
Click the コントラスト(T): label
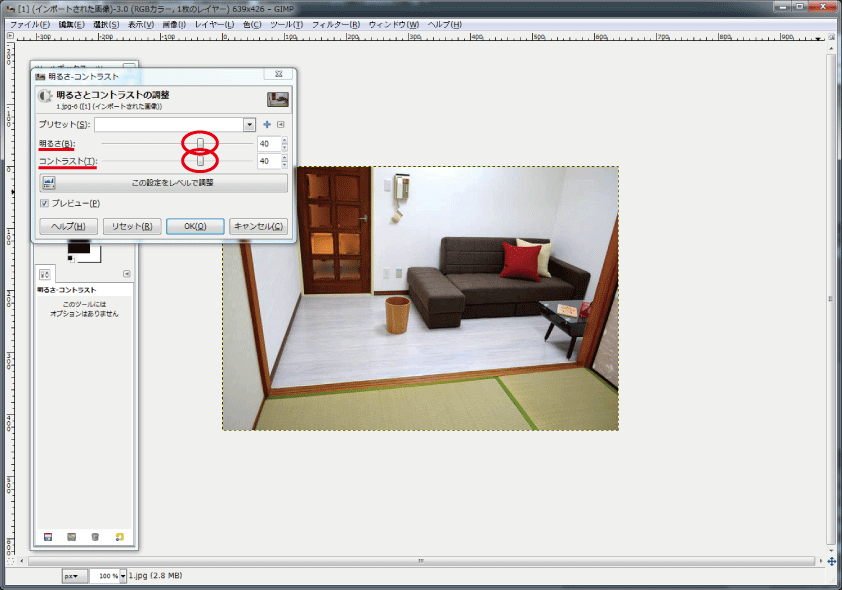pos(68,161)
